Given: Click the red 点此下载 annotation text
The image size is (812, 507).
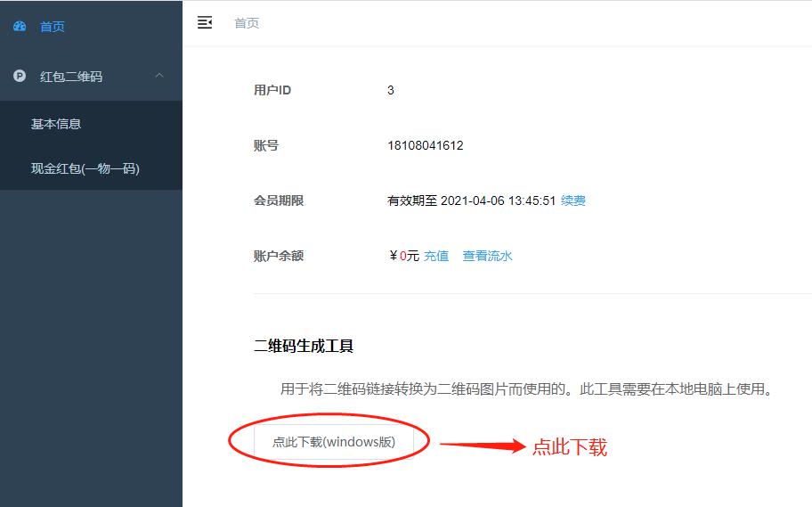Looking at the screenshot, I should pos(569,447).
